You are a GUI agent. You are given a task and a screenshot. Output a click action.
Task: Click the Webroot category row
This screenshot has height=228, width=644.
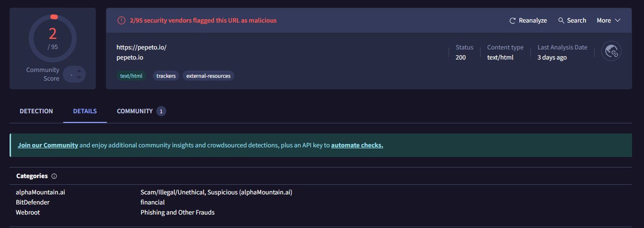pyautogui.click(x=28, y=212)
